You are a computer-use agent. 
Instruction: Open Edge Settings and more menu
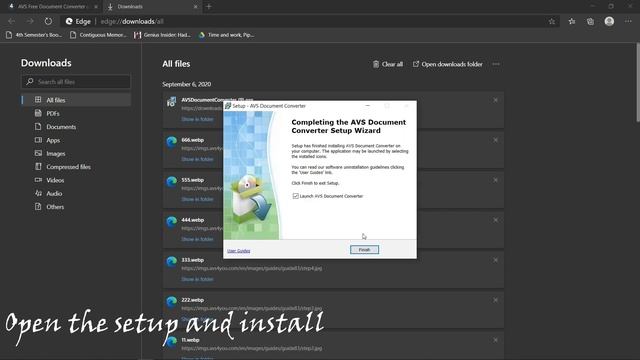[628, 21]
